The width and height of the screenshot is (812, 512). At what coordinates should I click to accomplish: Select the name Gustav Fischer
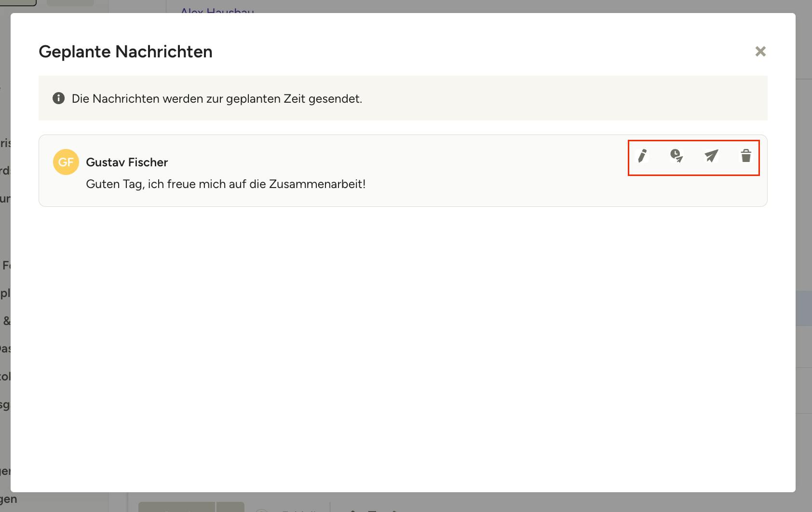point(127,162)
